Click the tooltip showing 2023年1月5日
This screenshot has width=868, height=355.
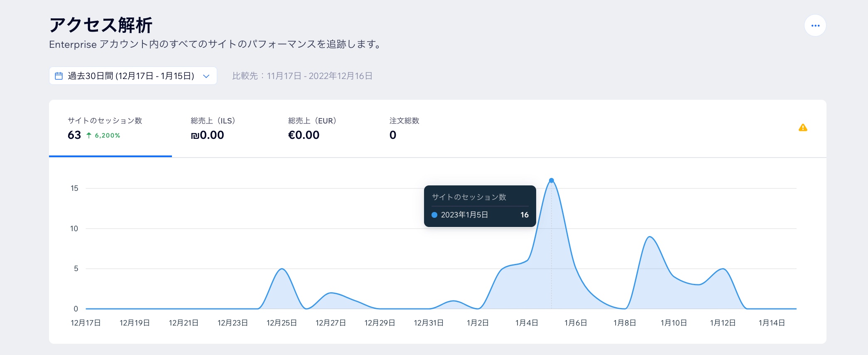(x=480, y=206)
